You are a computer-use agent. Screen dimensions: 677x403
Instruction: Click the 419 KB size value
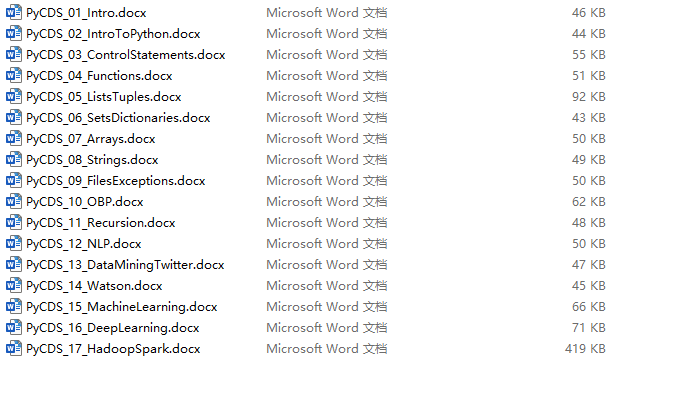coord(585,349)
